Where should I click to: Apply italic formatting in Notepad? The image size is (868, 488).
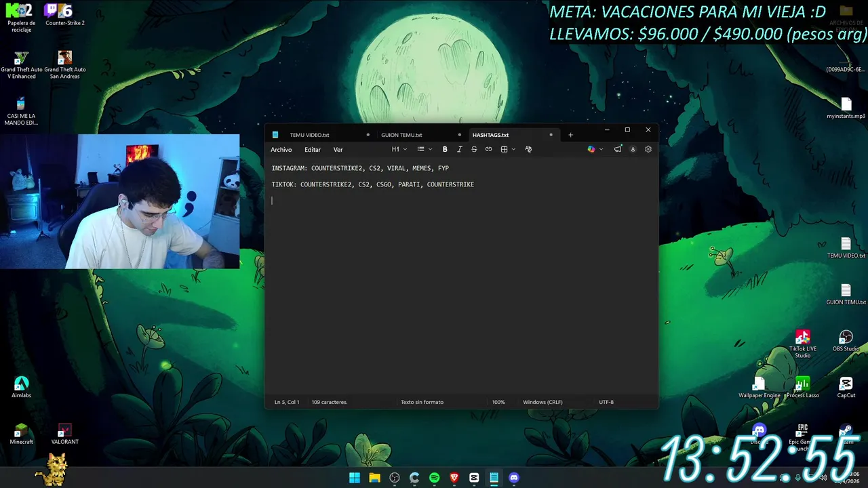[459, 149]
